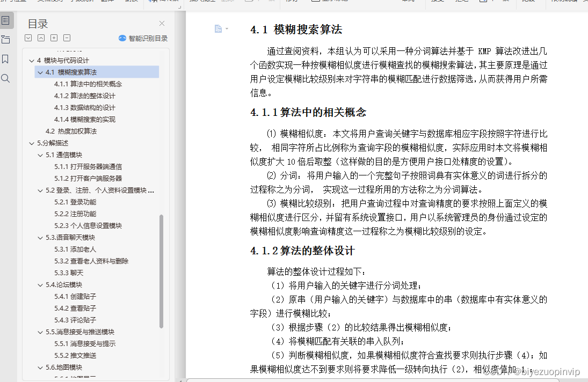588x382 pixels.
Task: Go to 5.1.2 打开客户端服务器
Action: click(x=88, y=178)
